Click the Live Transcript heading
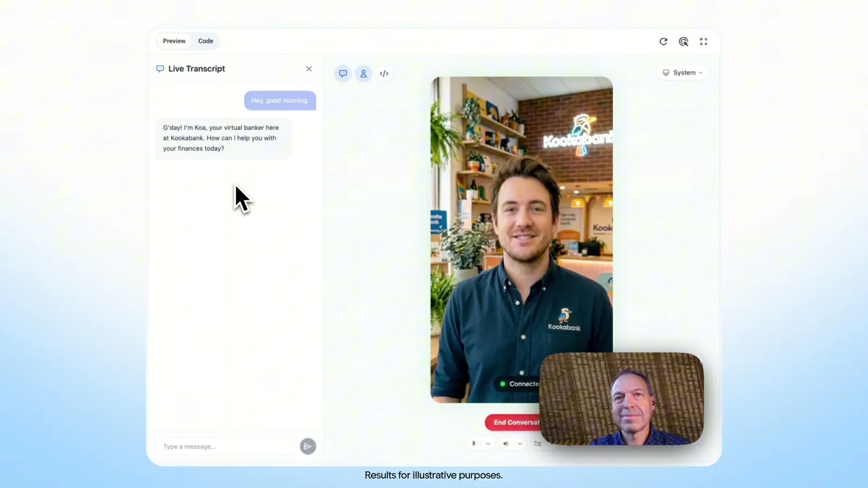This screenshot has height=488, width=868. pyautogui.click(x=196, y=69)
